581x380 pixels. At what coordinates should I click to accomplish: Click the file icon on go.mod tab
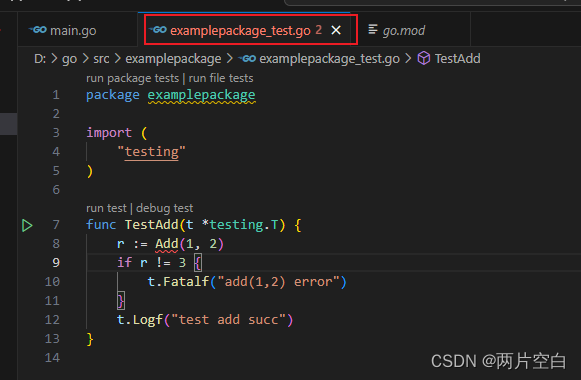coord(373,29)
